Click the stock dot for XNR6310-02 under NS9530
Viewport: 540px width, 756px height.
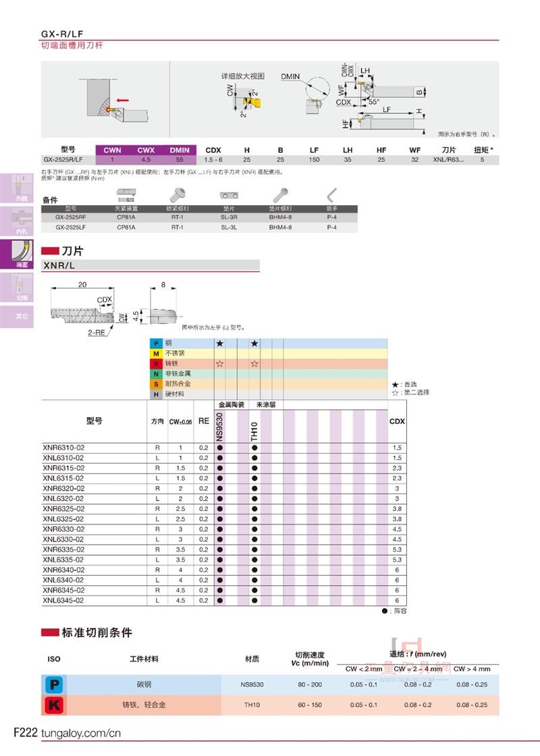point(220,448)
